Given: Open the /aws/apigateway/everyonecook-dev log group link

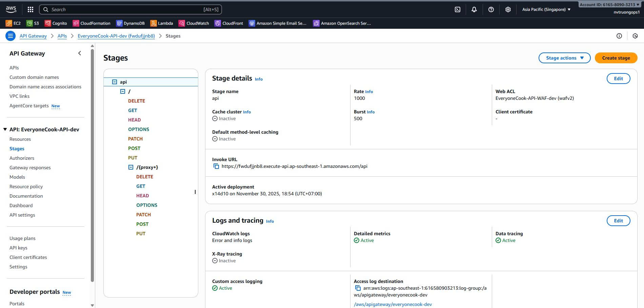Looking at the screenshot, I should (393, 304).
